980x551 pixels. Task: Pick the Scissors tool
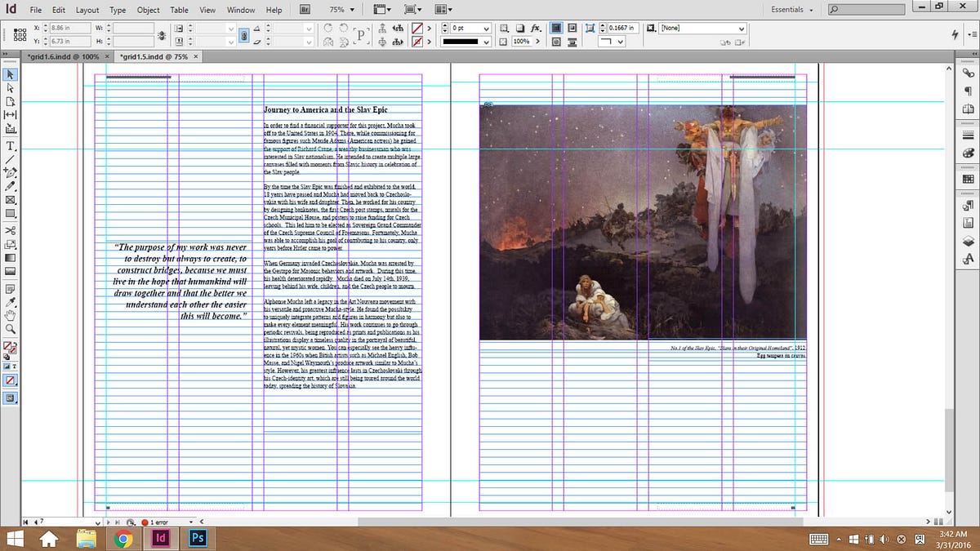pos(11,231)
